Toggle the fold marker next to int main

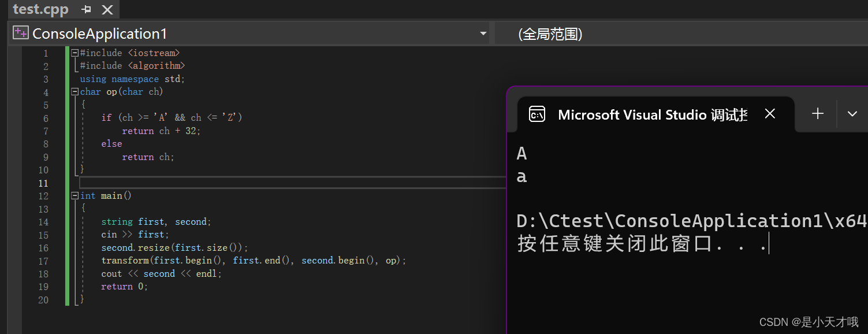point(74,195)
